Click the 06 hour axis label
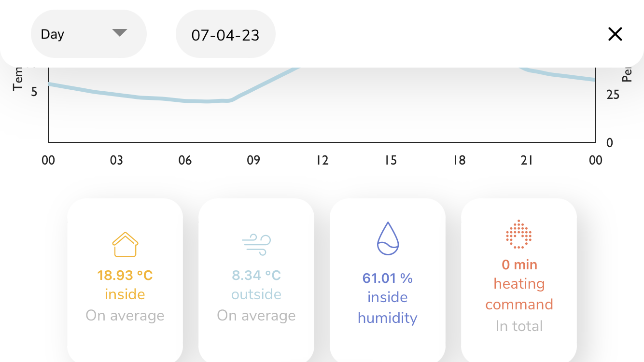Image resolution: width=644 pixels, height=362 pixels. coord(185,160)
